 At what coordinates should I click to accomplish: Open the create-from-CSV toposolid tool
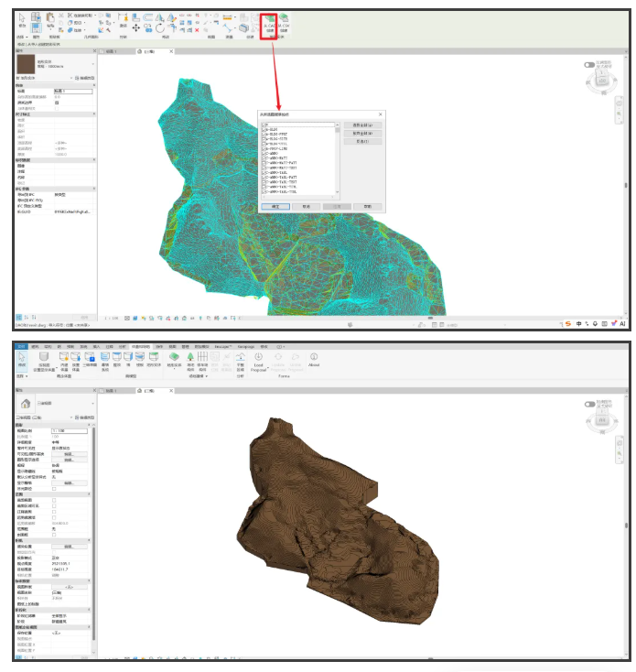click(284, 23)
